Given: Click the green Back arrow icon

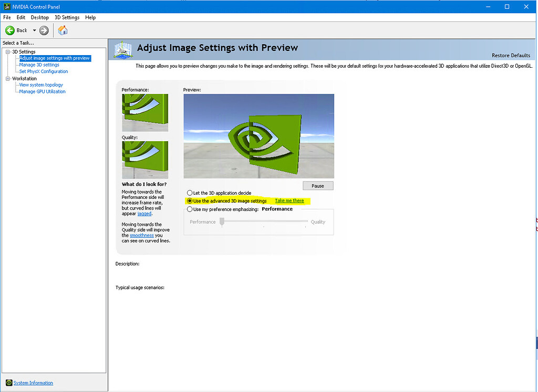Looking at the screenshot, I should coord(11,30).
